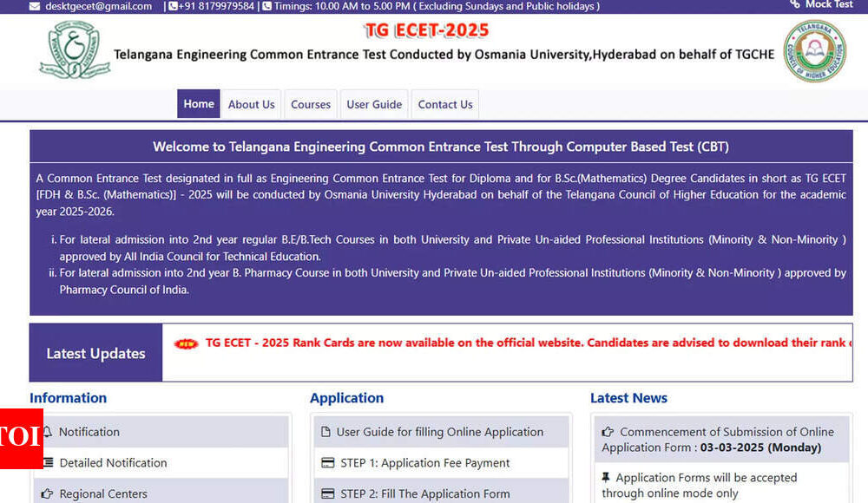Click the Application Forms online mode news item

click(722, 485)
